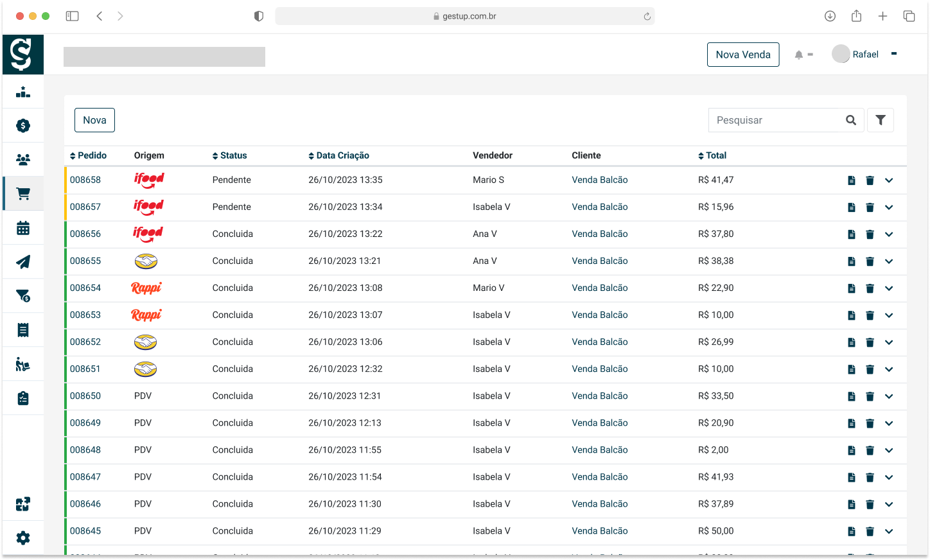Toggle the Safari sidebar
The width and height of the screenshot is (930, 560).
click(x=72, y=16)
